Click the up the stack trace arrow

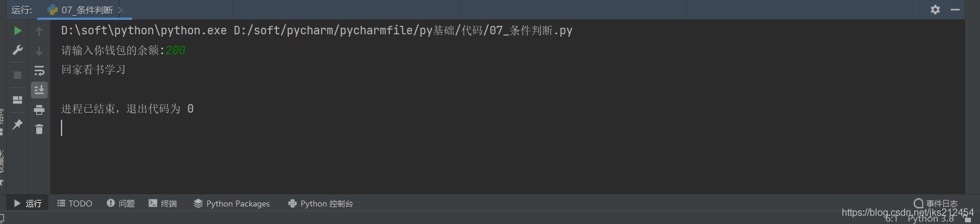pyautogui.click(x=39, y=31)
